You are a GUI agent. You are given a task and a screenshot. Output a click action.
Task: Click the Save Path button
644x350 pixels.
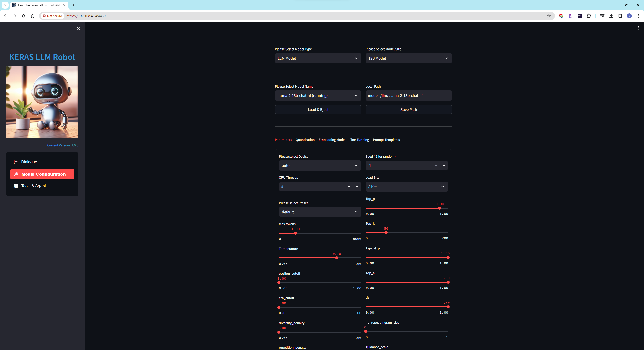pyautogui.click(x=408, y=110)
